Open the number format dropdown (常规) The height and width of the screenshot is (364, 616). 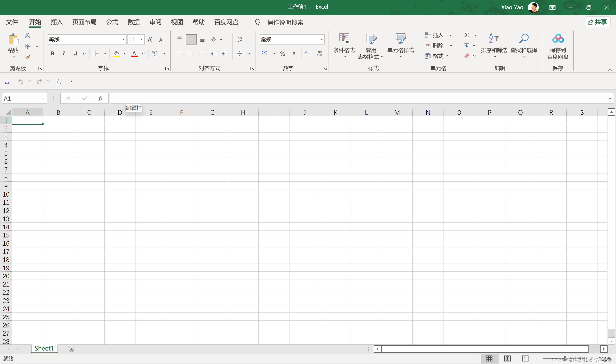tap(321, 39)
